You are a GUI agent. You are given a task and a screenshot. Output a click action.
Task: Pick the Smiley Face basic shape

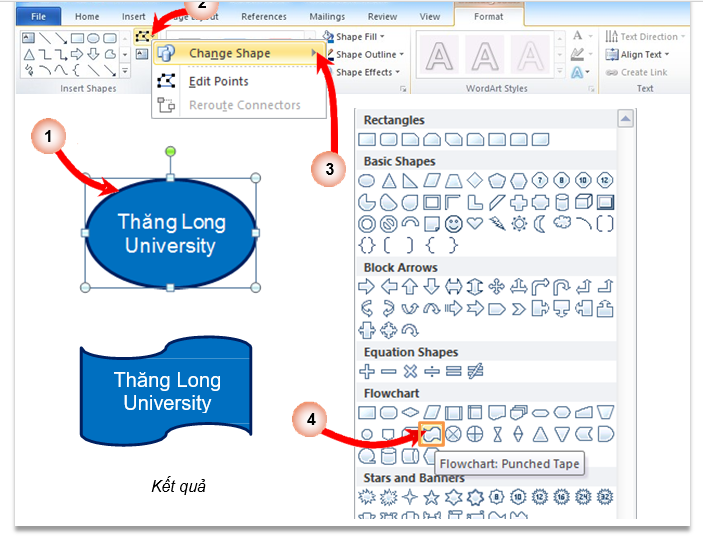click(x=454, y=223)
